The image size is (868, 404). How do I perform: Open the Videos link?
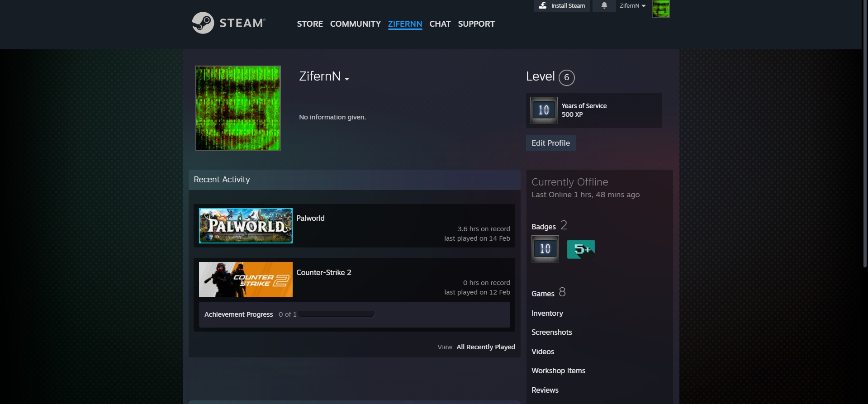tap(543, 352)
